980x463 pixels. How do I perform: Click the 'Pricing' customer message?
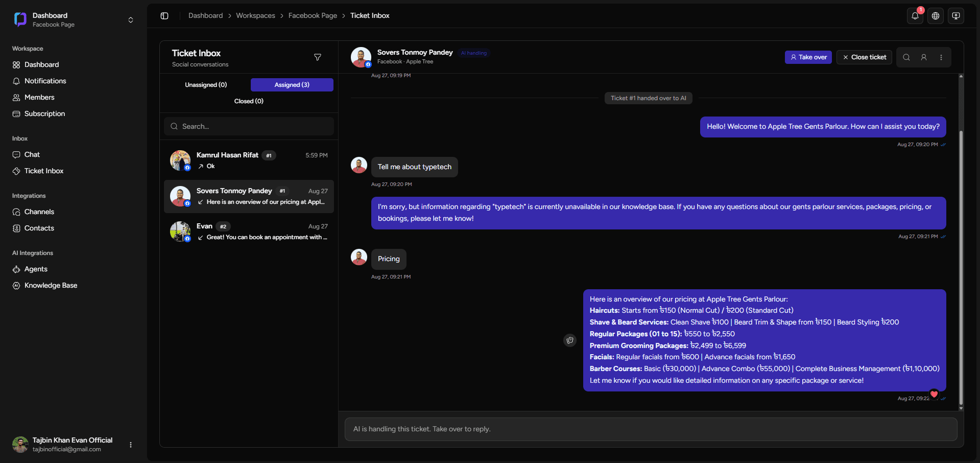click(389, 259)
